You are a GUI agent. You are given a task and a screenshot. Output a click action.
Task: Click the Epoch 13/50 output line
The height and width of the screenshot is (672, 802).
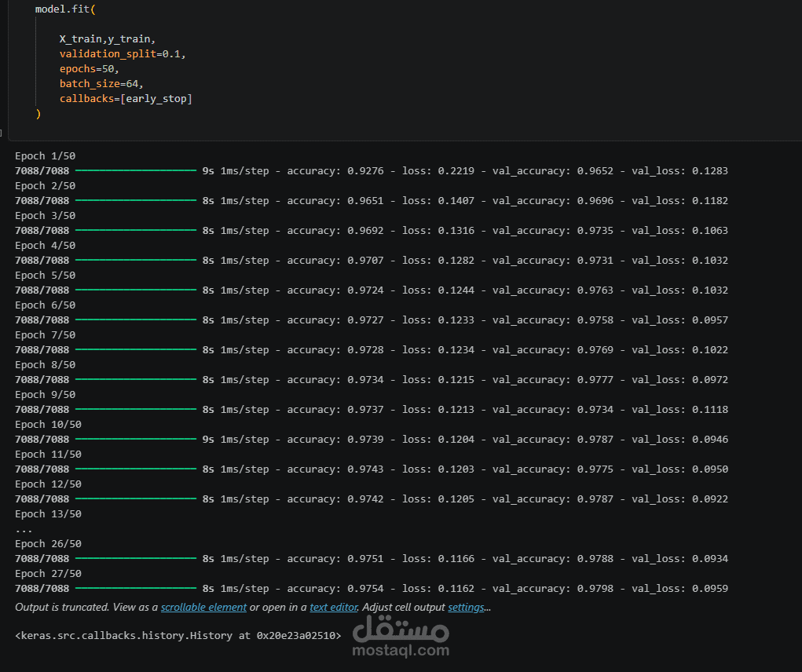pos(48,514)
